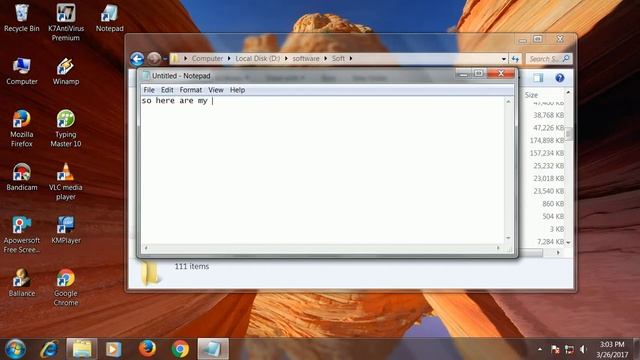Click the Explorer Forward button
Viewport: 640px width, 360px height.
pyautogui.click(x=154, y=59)
